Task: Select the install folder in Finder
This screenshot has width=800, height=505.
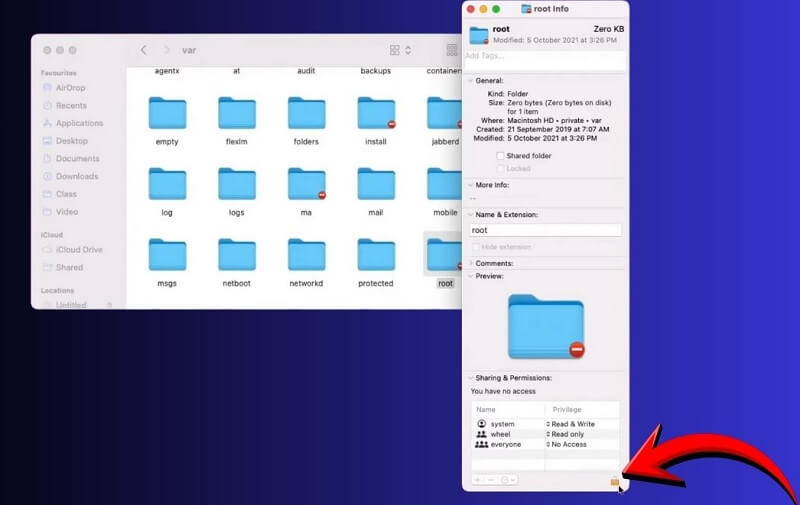Action: pos(376,113)
